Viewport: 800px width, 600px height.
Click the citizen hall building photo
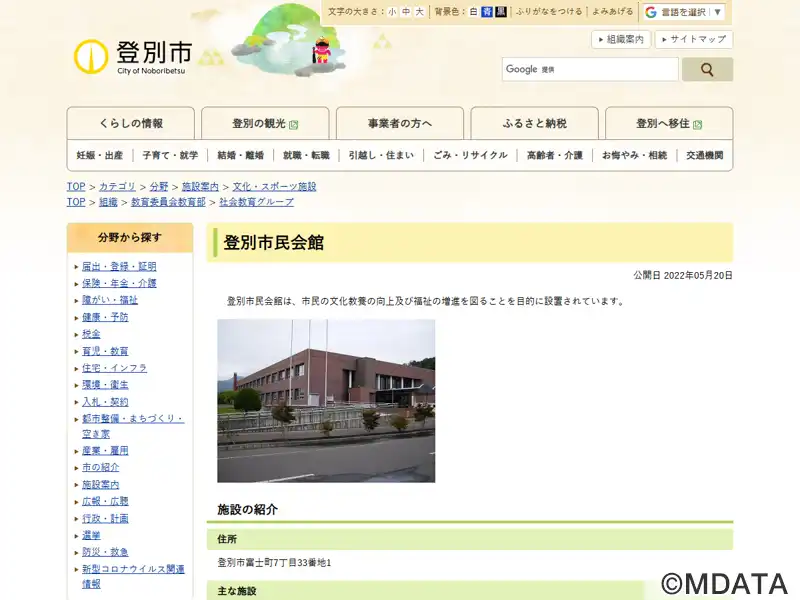coord(326,401)
